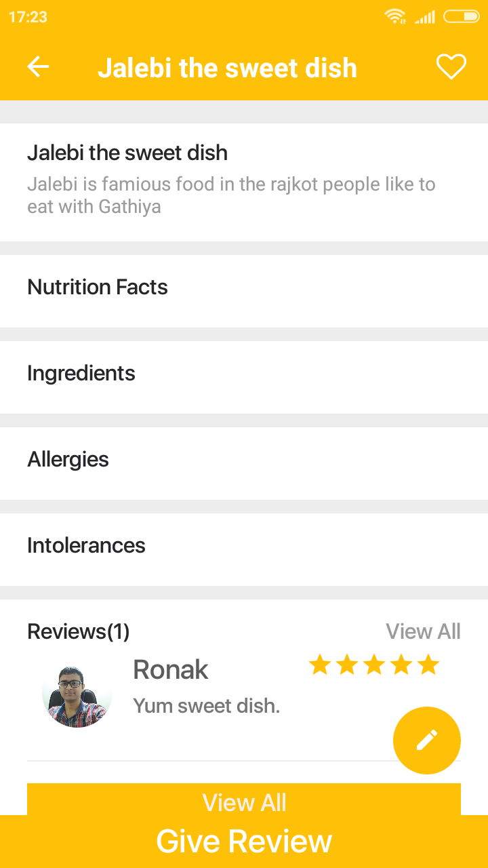
Task: Click the gray View All link
Action: (423, 632)
